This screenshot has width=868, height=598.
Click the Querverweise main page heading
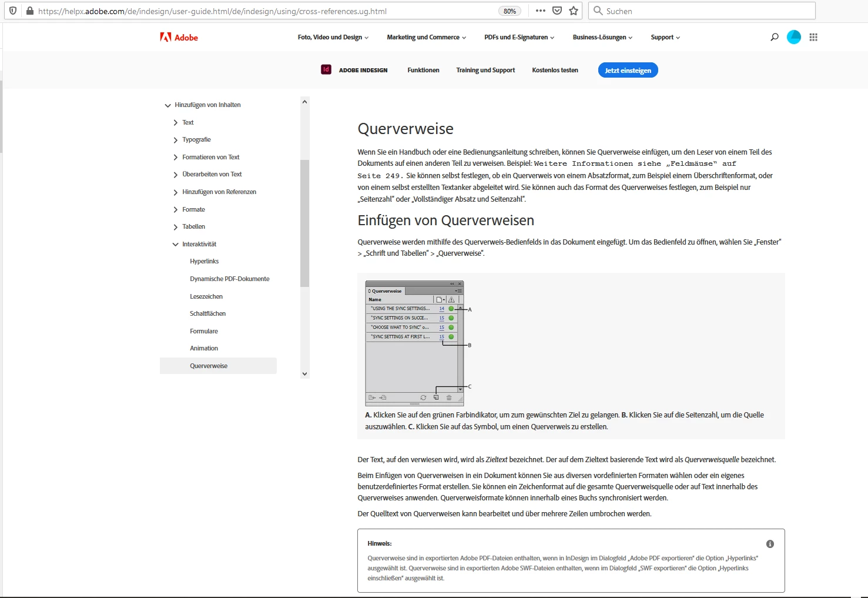click(x=405, y=129)
